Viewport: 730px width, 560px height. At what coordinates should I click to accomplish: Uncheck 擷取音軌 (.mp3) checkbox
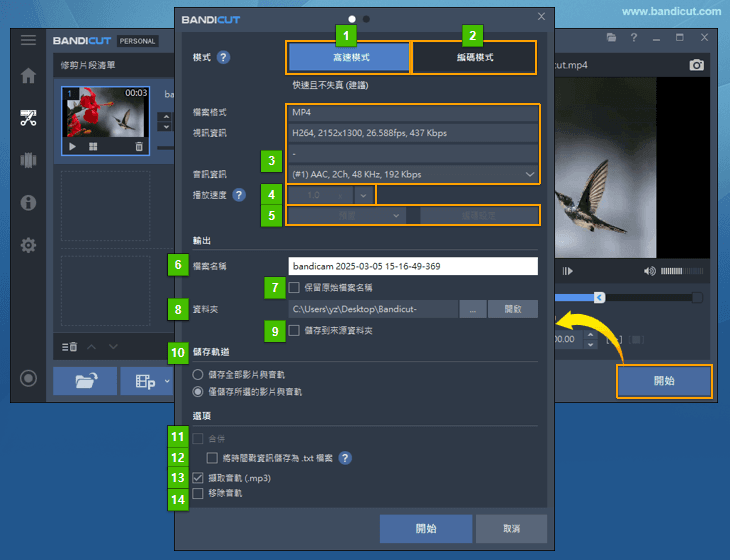tap(198, 478)
